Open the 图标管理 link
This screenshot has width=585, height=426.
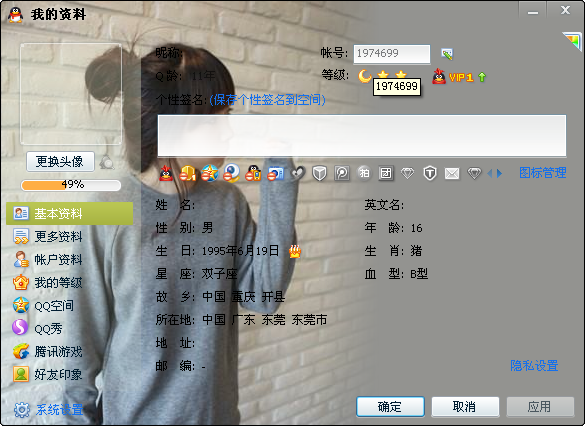point(543,173)
